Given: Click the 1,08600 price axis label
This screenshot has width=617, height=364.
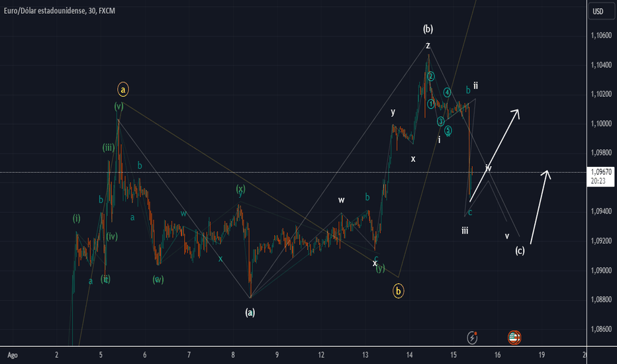Looking at the screenshot, I should [601, 329].
